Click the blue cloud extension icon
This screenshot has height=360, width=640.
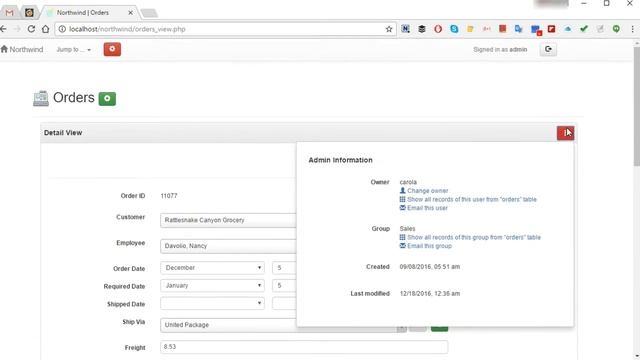568,29
